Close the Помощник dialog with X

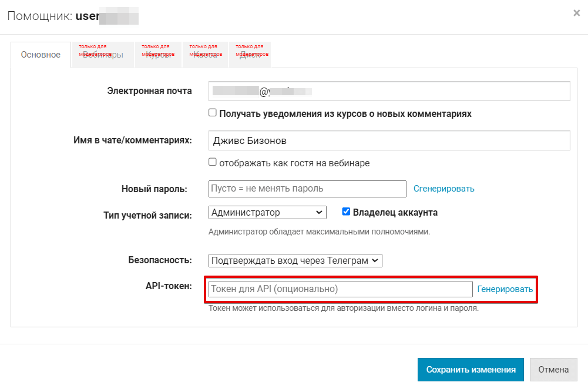tap(576, 13)
